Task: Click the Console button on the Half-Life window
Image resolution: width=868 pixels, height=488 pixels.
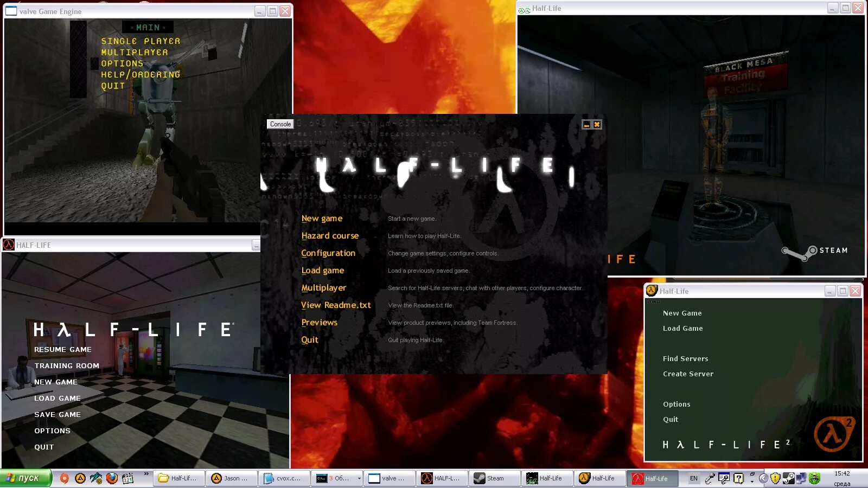Action: [280, 124]
